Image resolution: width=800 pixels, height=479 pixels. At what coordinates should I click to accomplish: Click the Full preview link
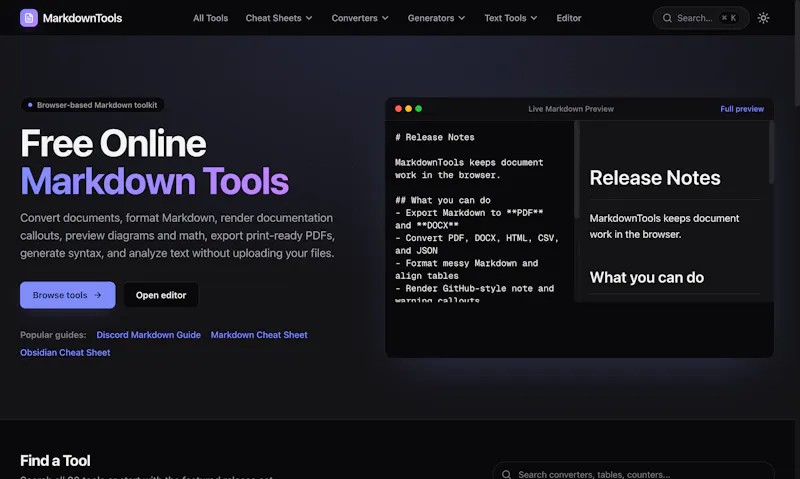coord(742,109)
